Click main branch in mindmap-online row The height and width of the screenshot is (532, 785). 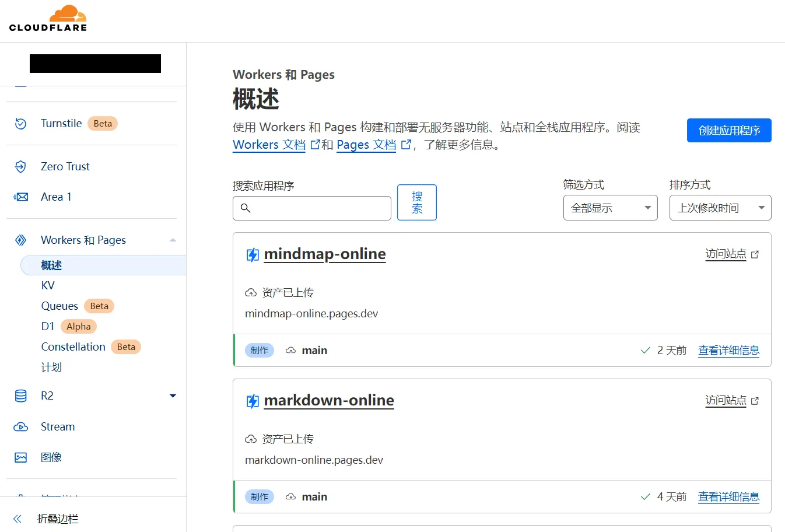pos(314,351)
